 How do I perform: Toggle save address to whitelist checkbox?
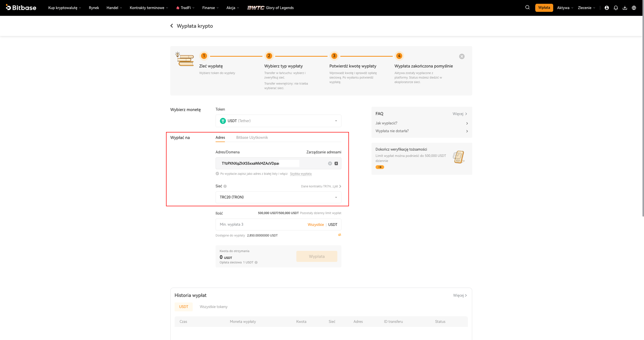click(x=217, y=174)
